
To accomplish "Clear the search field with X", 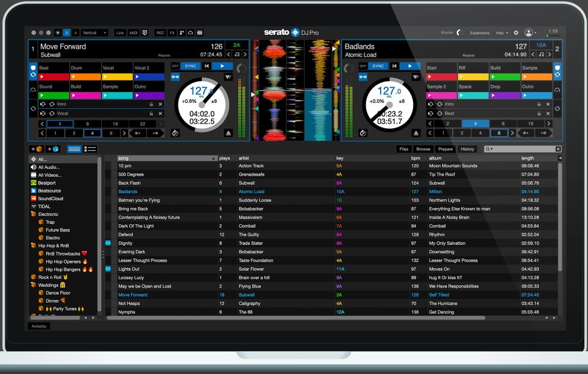I will click(558, 149).
